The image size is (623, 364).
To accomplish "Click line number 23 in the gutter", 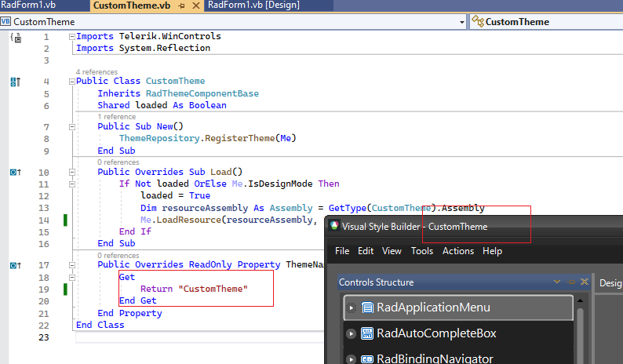I will (x=44, y=337).
